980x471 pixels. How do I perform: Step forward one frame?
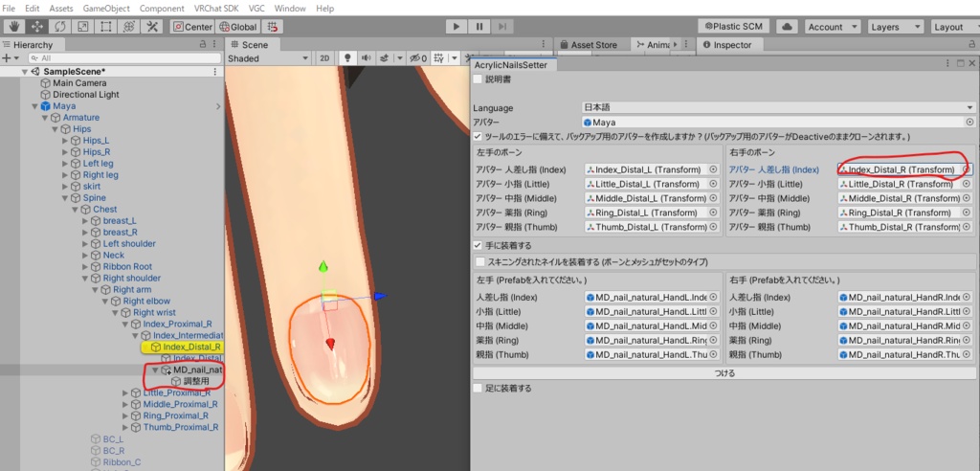[502, 27]
